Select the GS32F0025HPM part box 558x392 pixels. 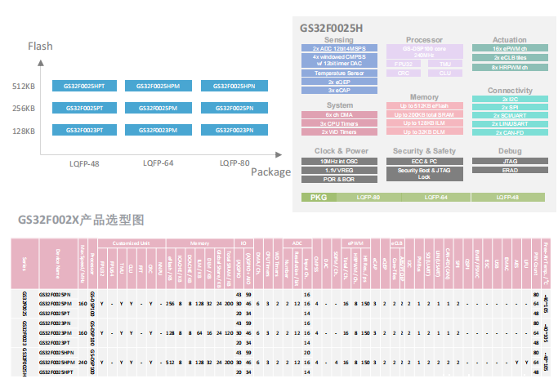158,86
